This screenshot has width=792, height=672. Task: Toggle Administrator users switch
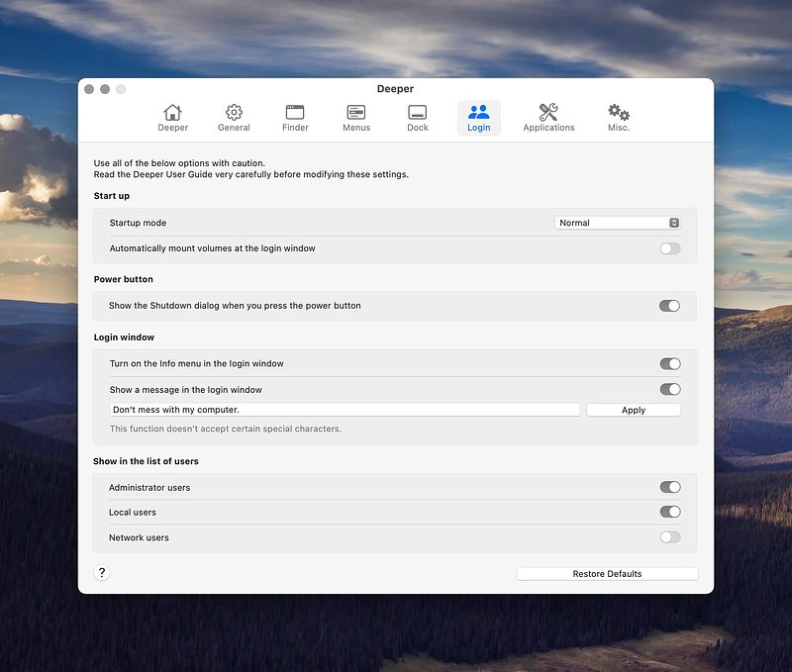[x=670, y=487]
